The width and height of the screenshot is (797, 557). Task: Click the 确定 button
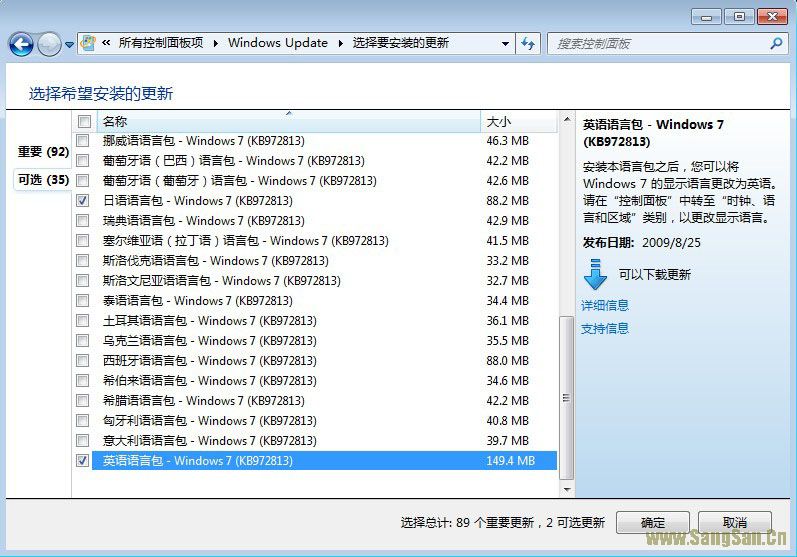click(x=652, y=522)
